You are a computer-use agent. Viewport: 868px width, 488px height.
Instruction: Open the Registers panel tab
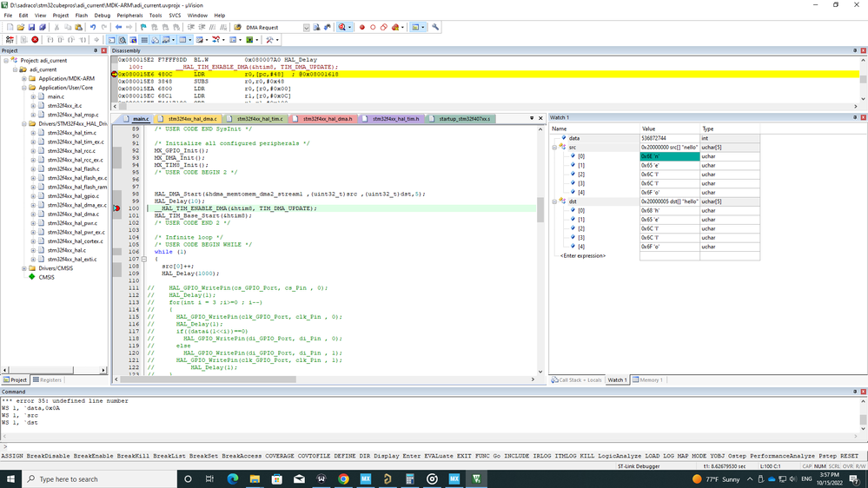click(47, 379)
